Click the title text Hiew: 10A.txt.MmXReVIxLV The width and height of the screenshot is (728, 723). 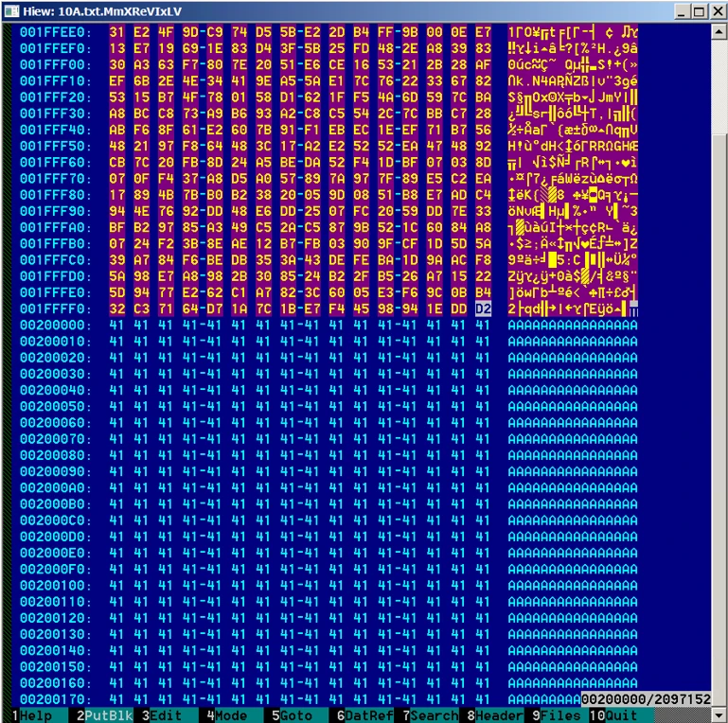(x=102, y=11)
